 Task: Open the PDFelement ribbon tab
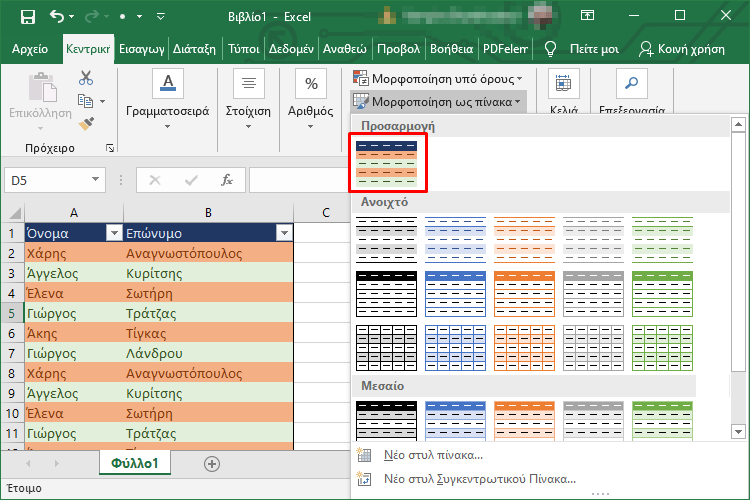pos(505,49)
